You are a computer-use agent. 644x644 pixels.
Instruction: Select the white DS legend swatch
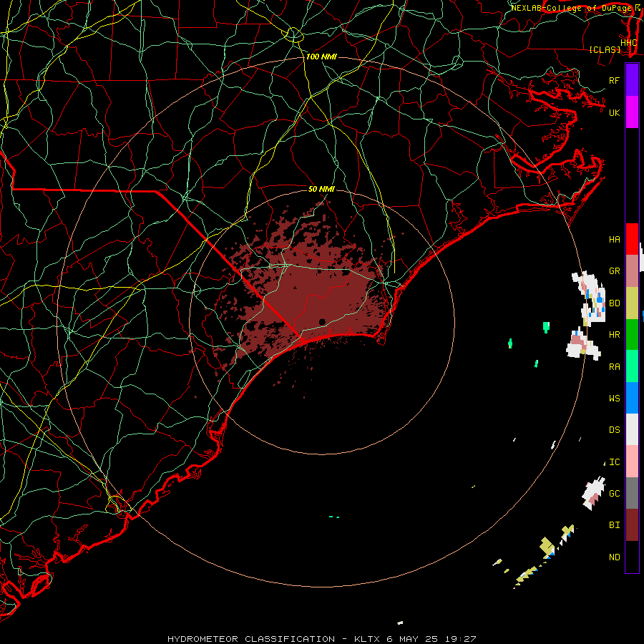[632, 429]
